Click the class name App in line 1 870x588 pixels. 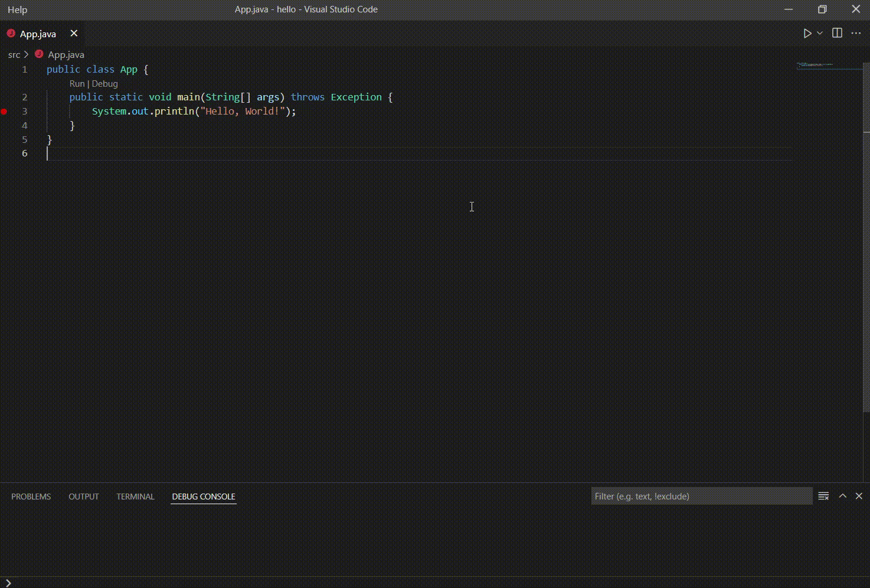(129, 69)
